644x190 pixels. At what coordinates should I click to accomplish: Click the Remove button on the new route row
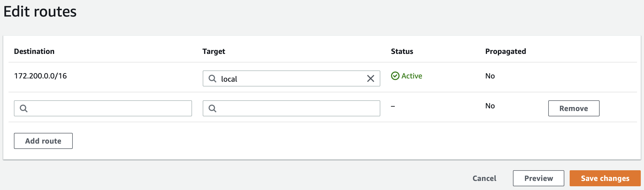pyautogui.click(x=573, y=108)
